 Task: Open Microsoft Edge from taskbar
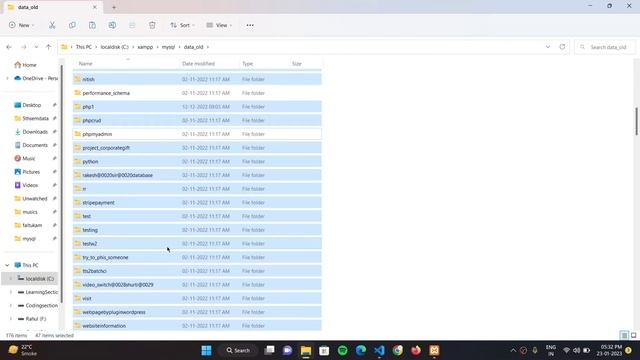pyautogui.click(x=361, y=350)
